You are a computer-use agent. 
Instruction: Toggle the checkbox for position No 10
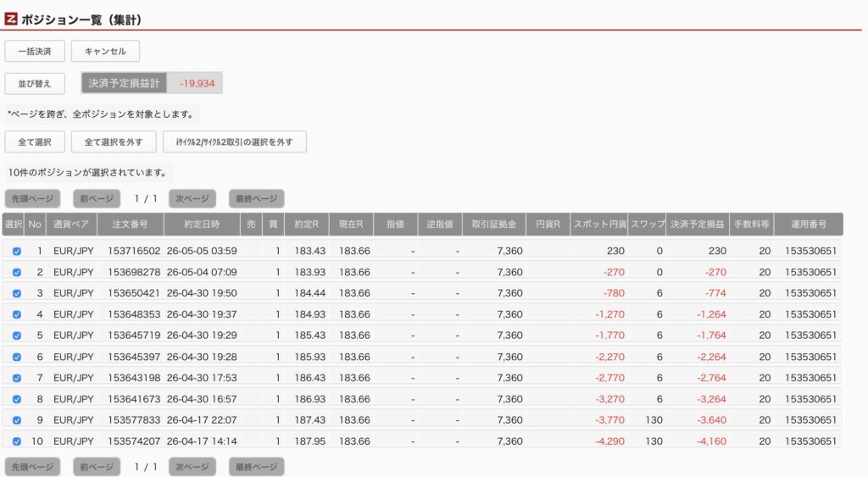coord(17,441)
